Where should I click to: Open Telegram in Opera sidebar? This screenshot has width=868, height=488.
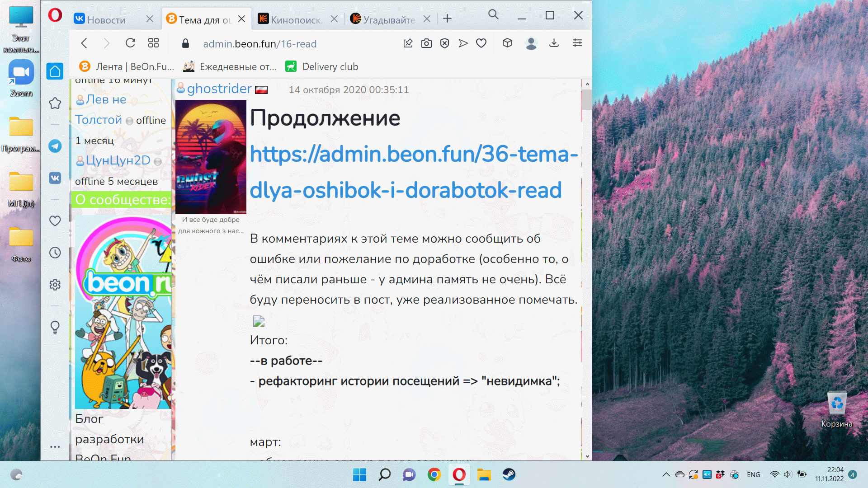coord(55,146)
